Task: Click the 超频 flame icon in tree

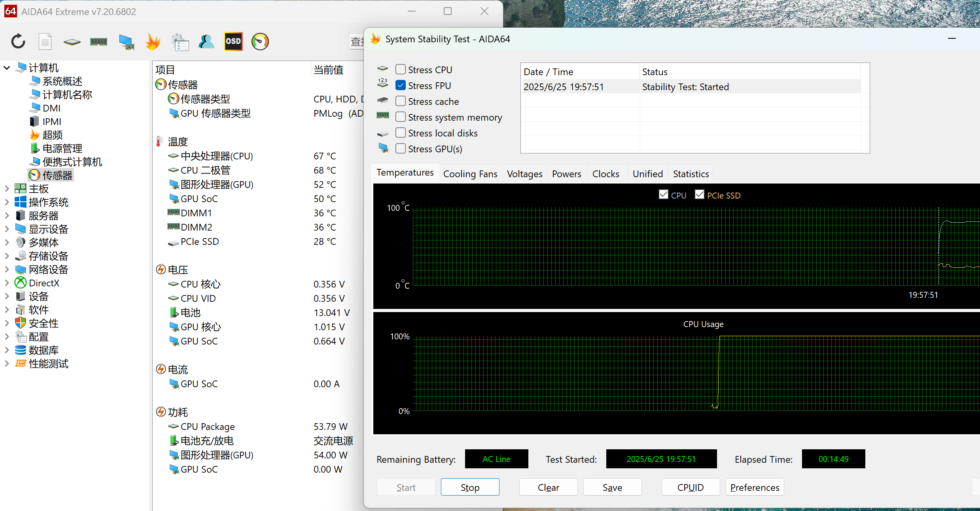Action: click(35, 135)
